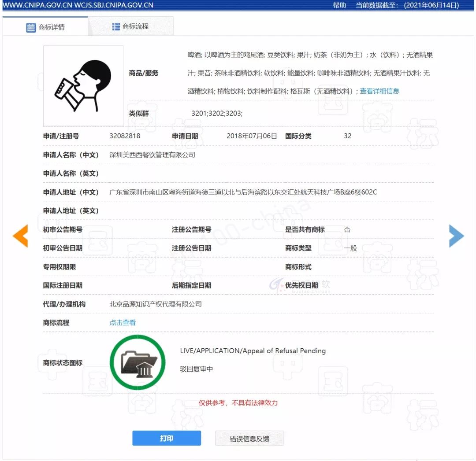Open the 帮助 link in header

[x=339, y=5]
